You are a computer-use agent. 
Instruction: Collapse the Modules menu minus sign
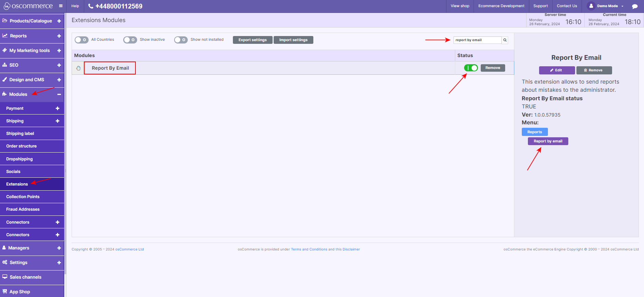coord(59,94)
